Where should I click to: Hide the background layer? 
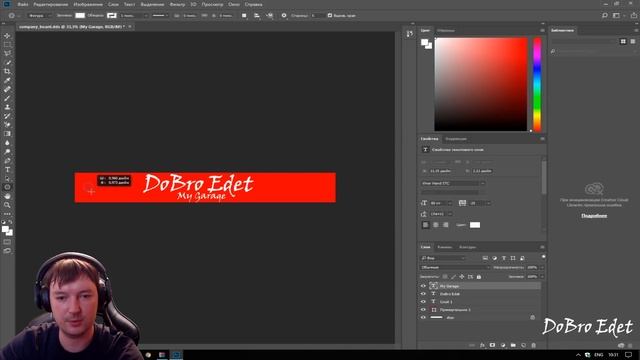[423, 317]
